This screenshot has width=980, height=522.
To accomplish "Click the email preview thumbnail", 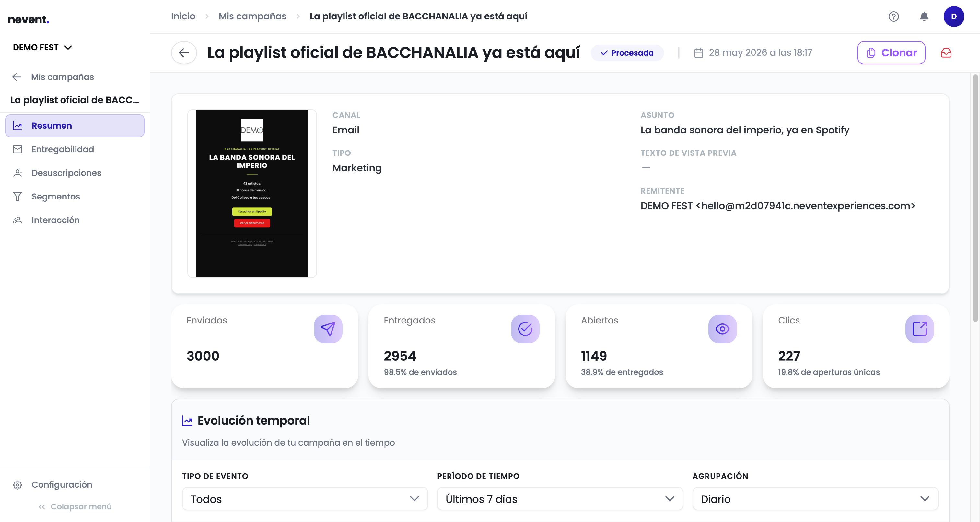I will click(252, 194).
